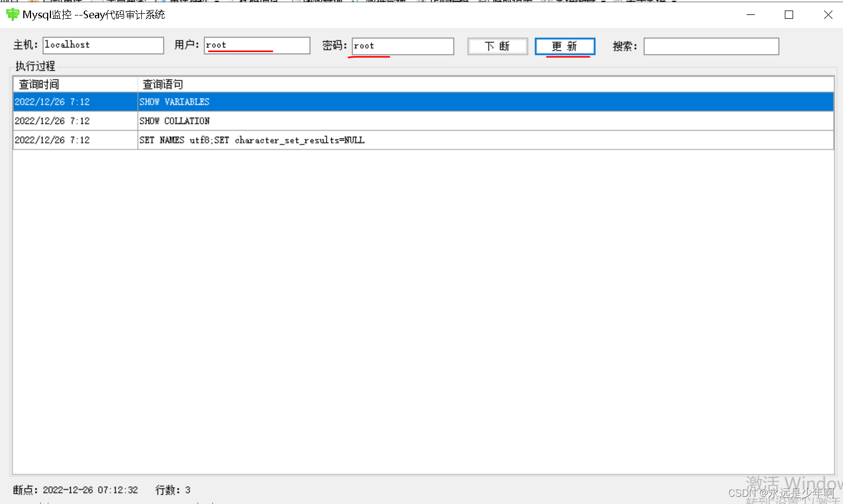Close the Mysql监控 window

828,15
